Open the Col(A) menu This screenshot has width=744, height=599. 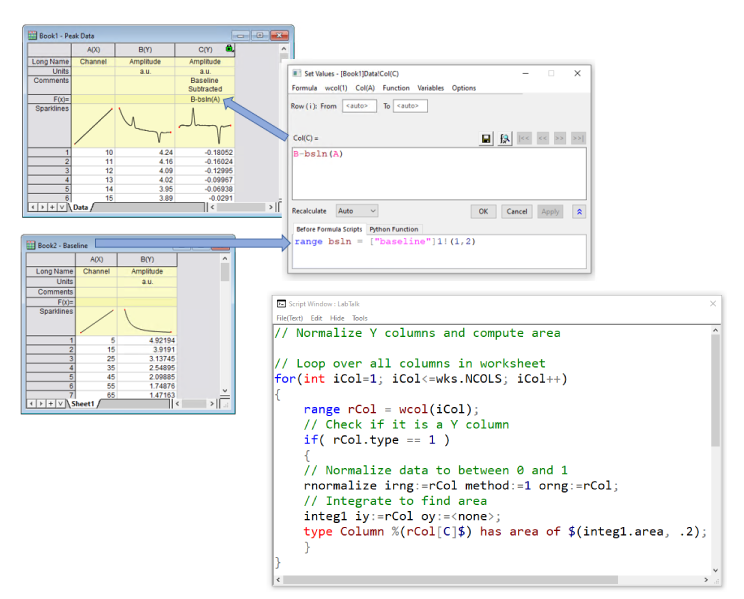point(365,88)
